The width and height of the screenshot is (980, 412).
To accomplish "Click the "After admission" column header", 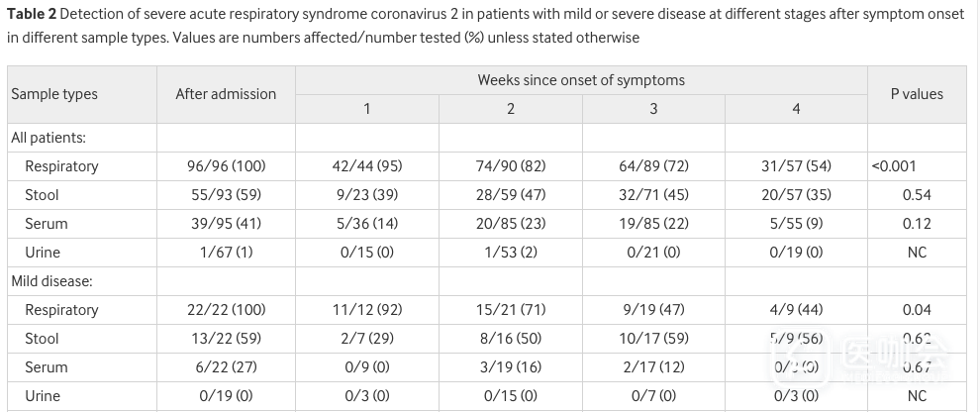I will click(x=226, y=94).
